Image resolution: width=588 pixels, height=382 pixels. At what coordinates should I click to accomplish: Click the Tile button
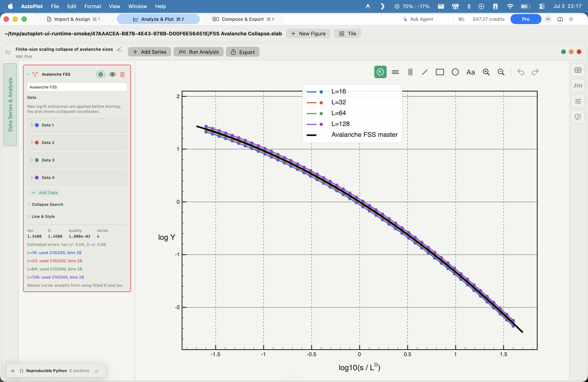tap(347, 34)
